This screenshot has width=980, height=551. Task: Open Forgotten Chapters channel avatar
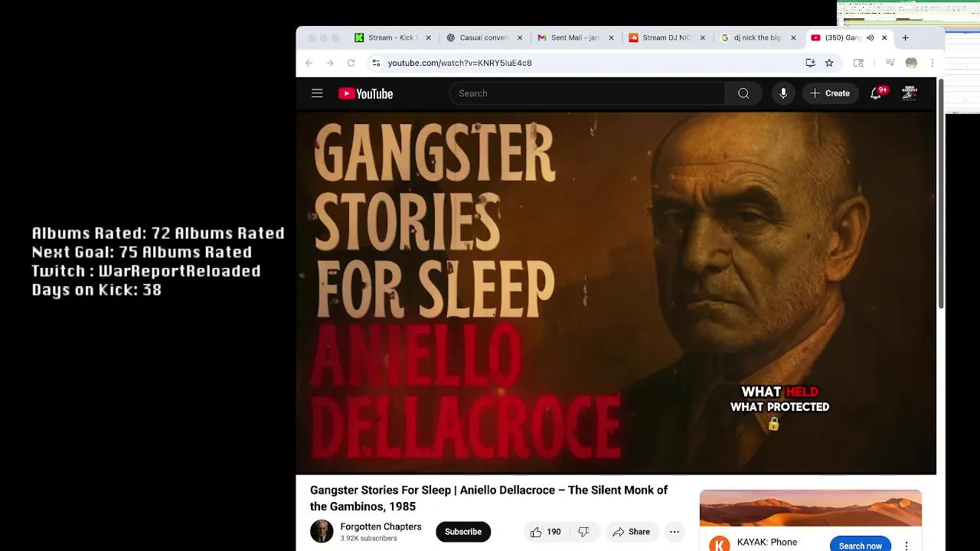coord(322,531)
